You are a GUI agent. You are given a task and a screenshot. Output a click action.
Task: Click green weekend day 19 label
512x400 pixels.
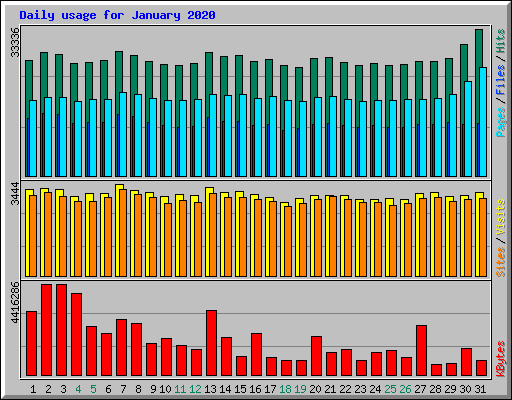point(300,389)
